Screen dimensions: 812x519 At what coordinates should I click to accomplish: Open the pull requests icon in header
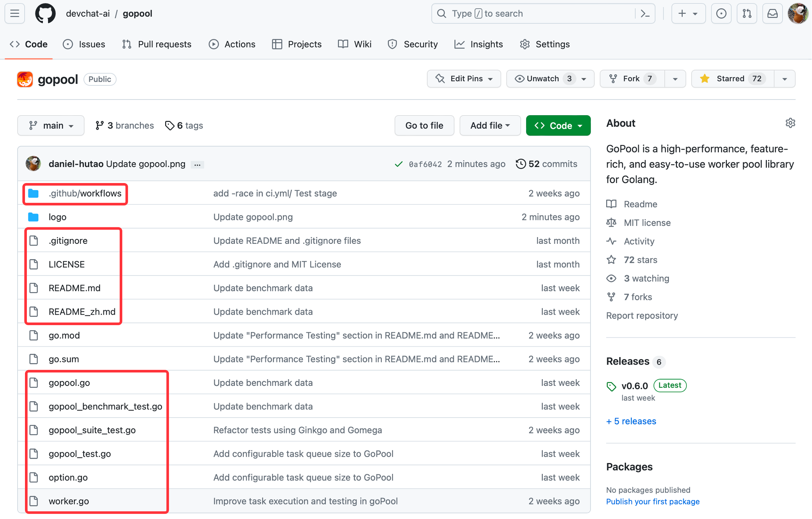coord(747,14)
